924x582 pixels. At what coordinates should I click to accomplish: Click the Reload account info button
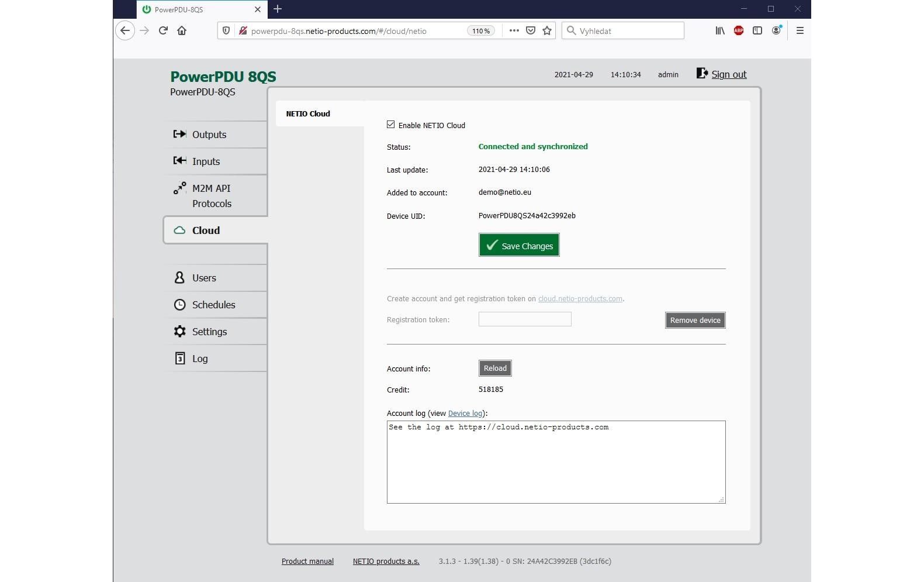[x=495, y=368]
